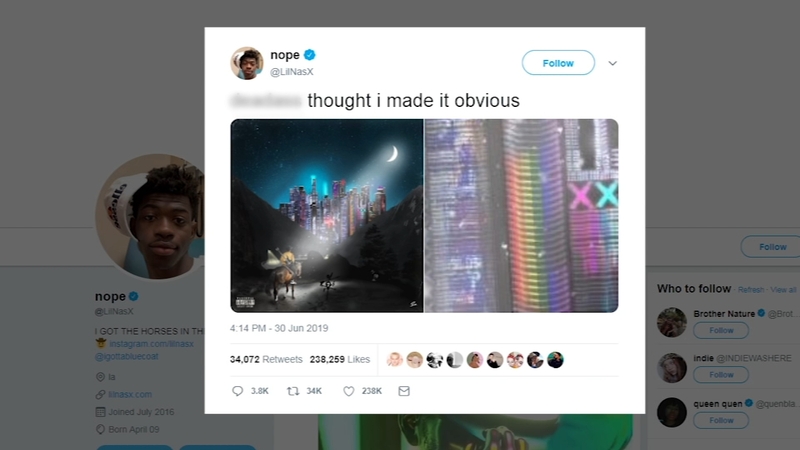
Task: Open the tweet options chevron dropdown
Action: 612,63
